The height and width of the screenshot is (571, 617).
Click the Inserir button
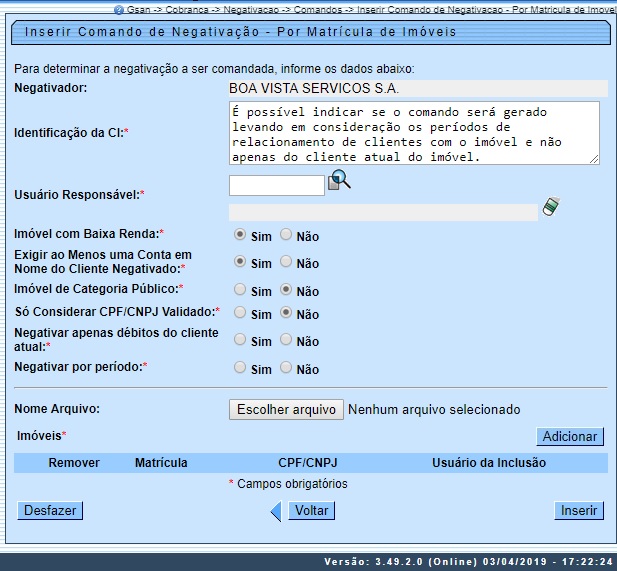click(579, 510)
